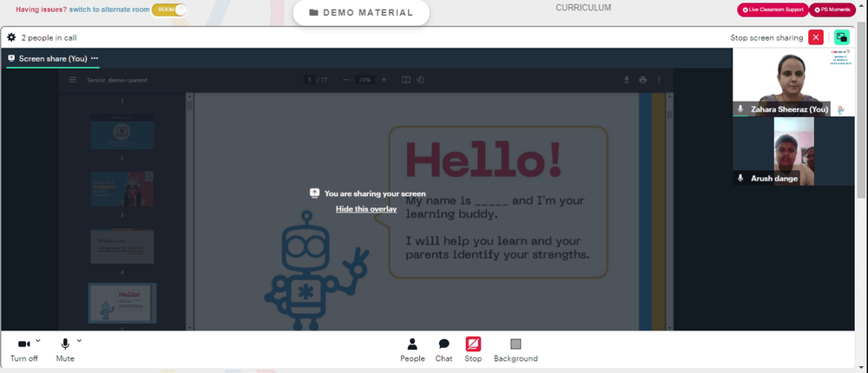Open the People panel
Image resolution: width=868 pixels, height=373 pixels.
pos(412,350)
